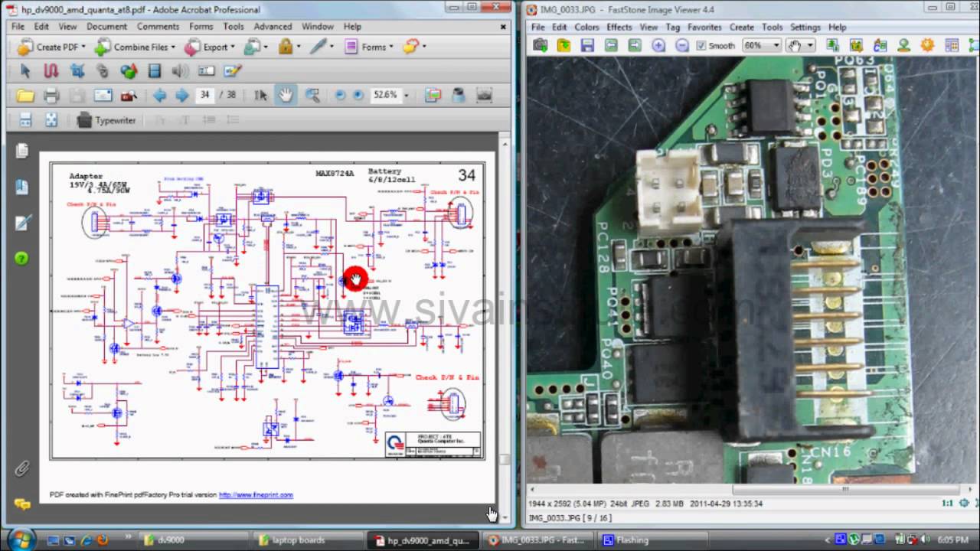Print the PDF using the printer icon

[51, 96]
